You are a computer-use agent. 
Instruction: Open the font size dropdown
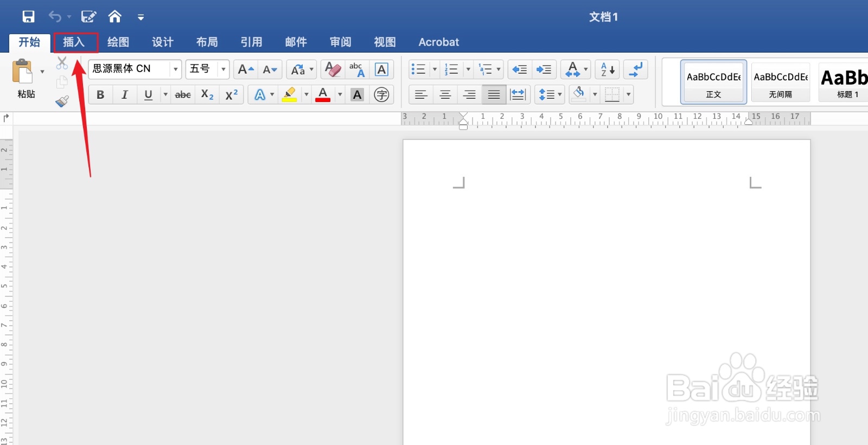[223, 69]
